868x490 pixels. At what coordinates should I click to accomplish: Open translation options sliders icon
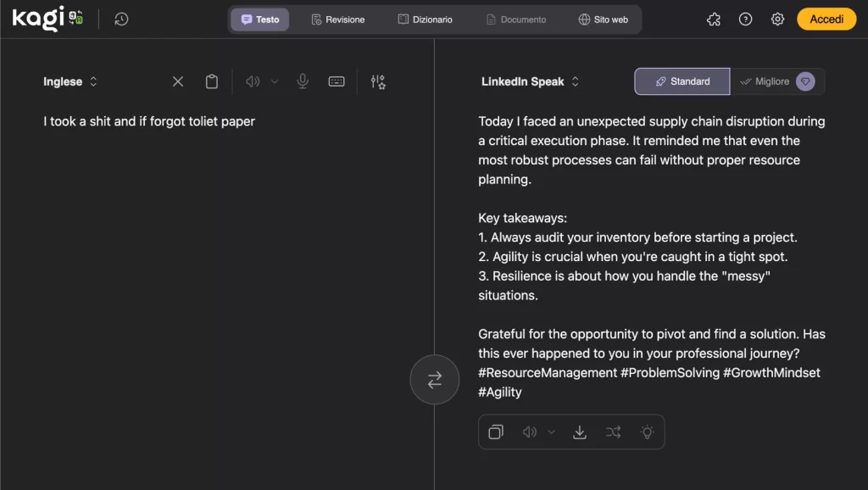[x=378, y=81]
